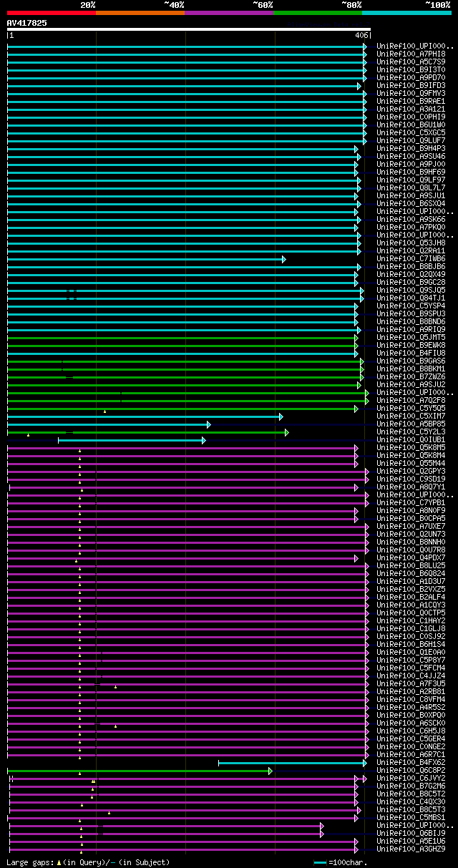Select the UniRef100_A7Q2F8 label
Screen dimensions: 458x868
pyautogui.click(x=411, y=400)
